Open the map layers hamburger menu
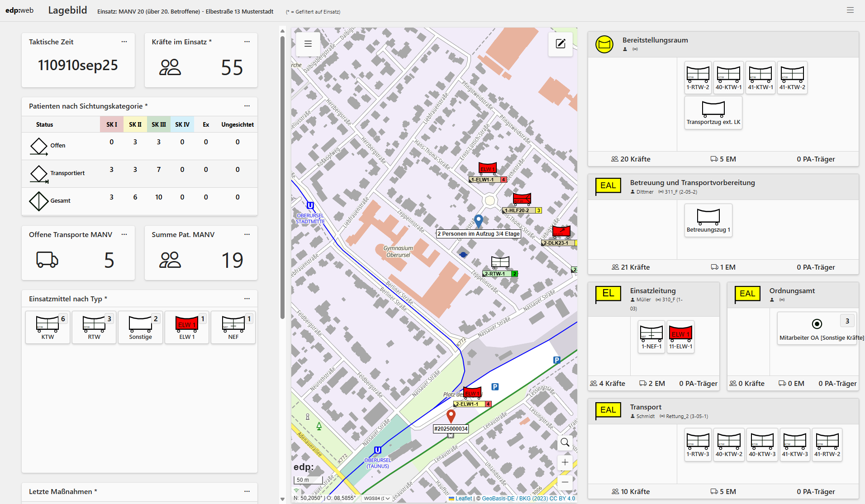The height and width of the screenshot is (504, 865). point(308,44)
